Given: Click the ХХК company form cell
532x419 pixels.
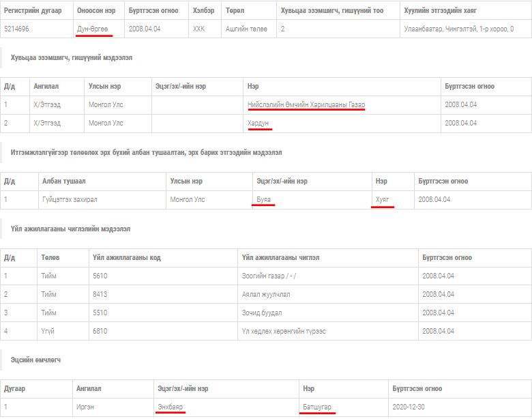Looking at the screenshot, I should [198, 29].
